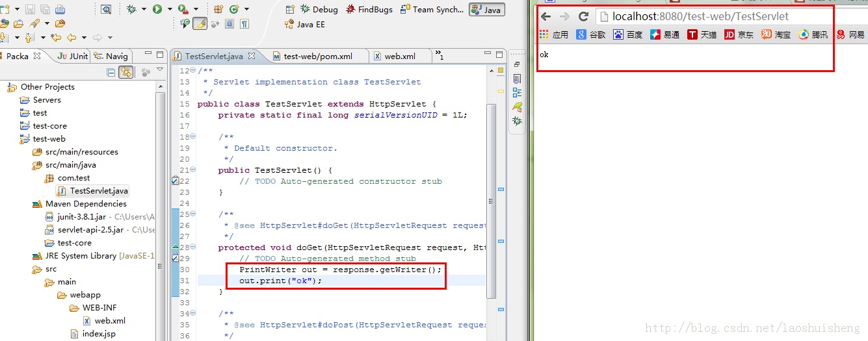Select index.jsp in Package Explorer
The image size is (868, 341).
92,333
